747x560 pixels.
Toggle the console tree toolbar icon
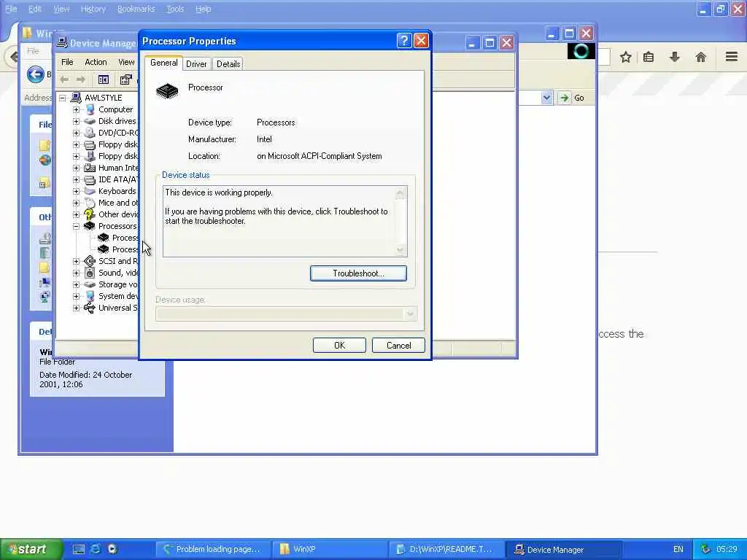click(x=104, y=79)
